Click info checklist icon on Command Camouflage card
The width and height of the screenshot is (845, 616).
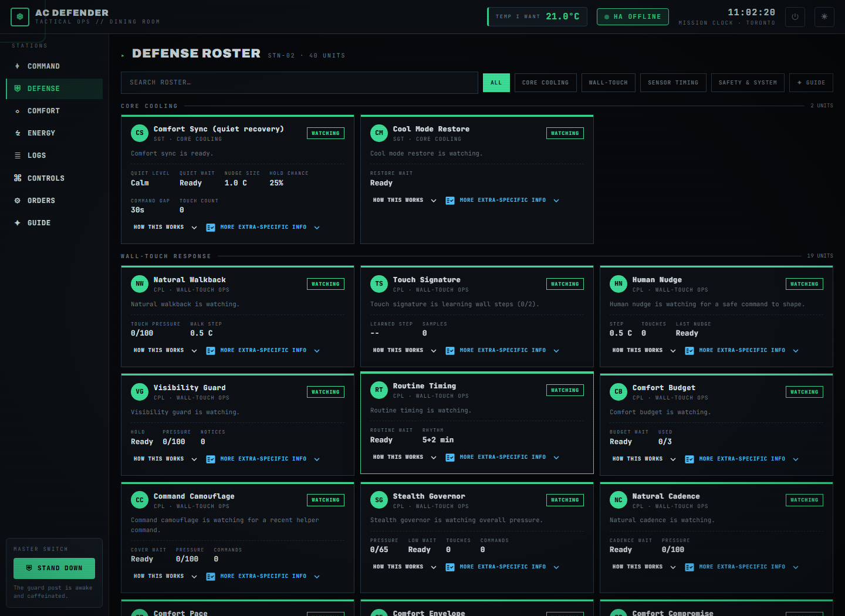[211, 577]
